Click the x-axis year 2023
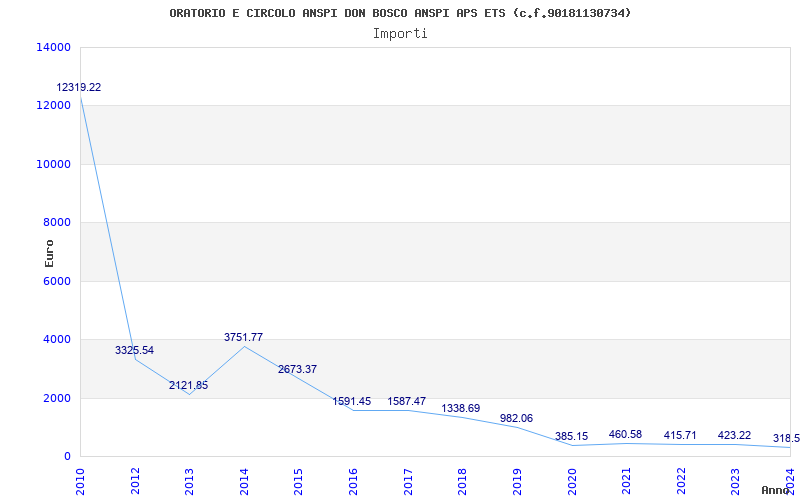This screenshot has width=800, height=500. [735, 482]
